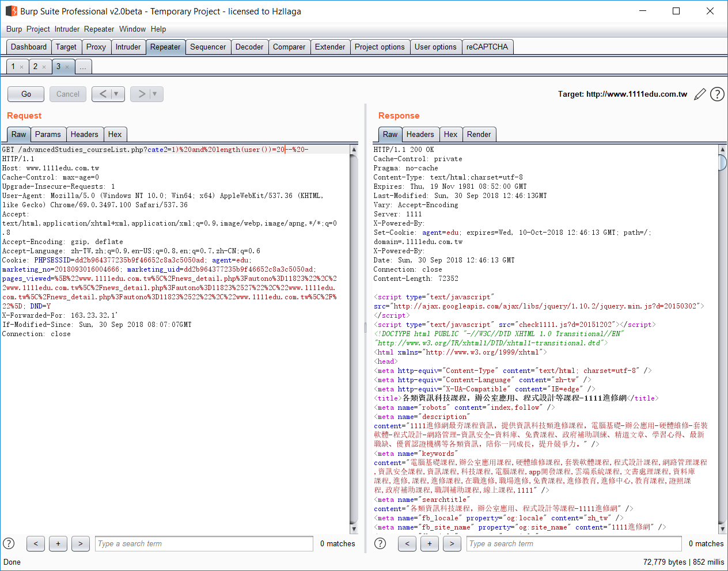Focus the request search field
Viewport: 728px width, 571px height.
[204, 543]
